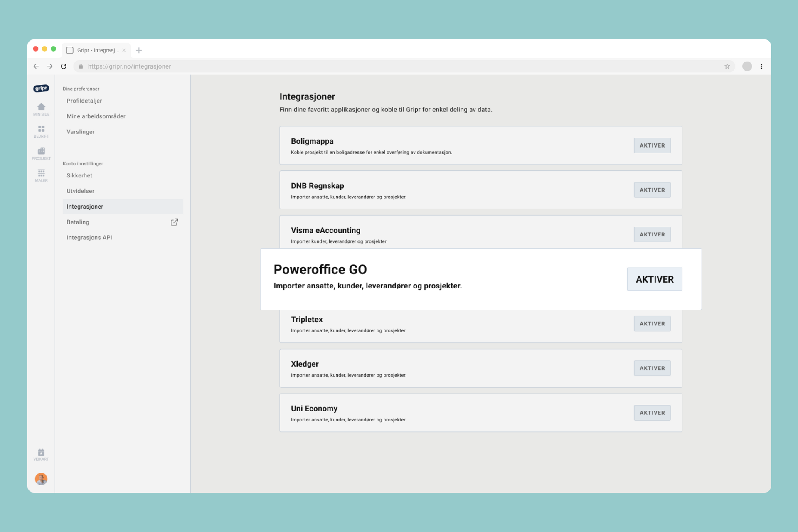Open browser three-dot menu

pos(761,66)
